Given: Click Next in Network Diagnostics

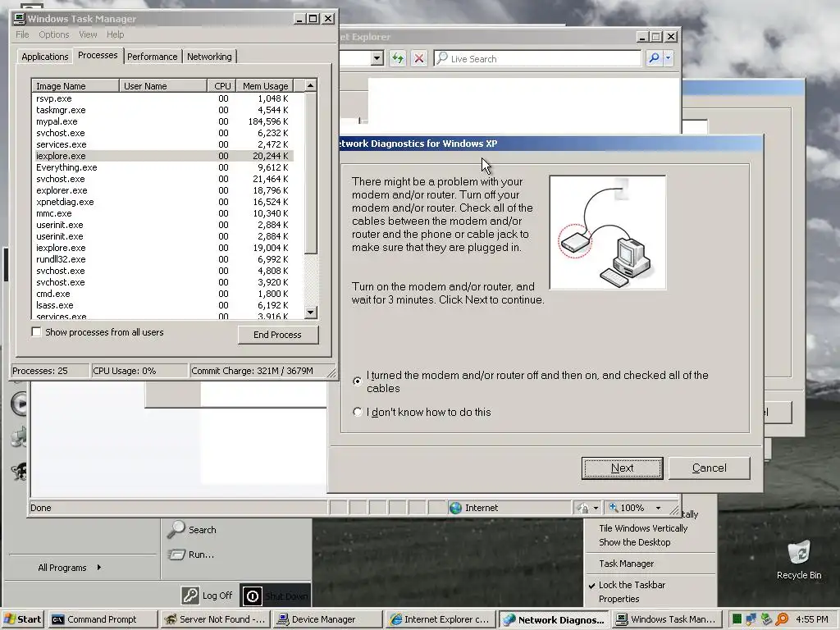Looking at the screenshot, I should [x=622, y=468].
